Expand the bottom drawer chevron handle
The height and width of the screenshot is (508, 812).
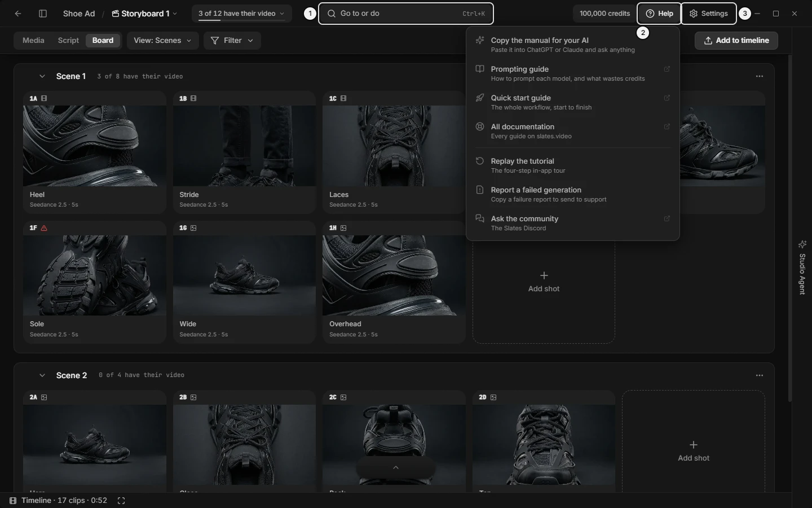coord(396,467)
